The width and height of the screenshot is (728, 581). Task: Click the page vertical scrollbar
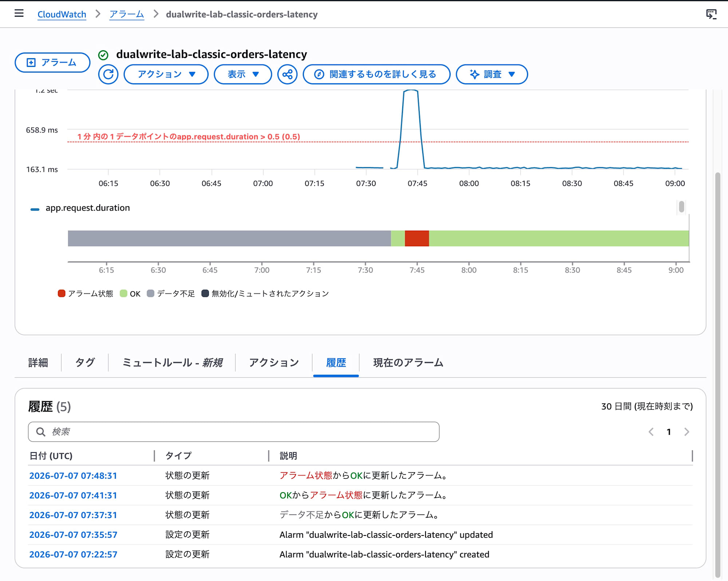click(717, 375)
